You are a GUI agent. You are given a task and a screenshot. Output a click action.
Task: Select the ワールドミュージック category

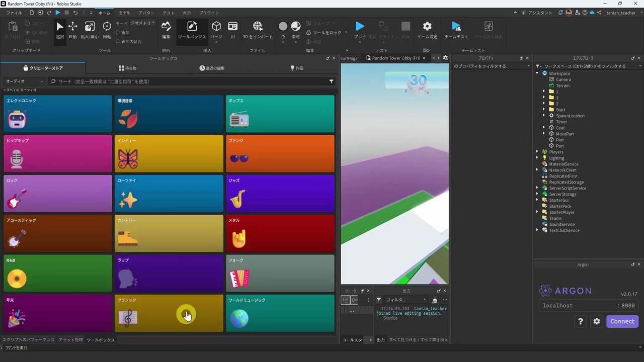click(280, 313)
